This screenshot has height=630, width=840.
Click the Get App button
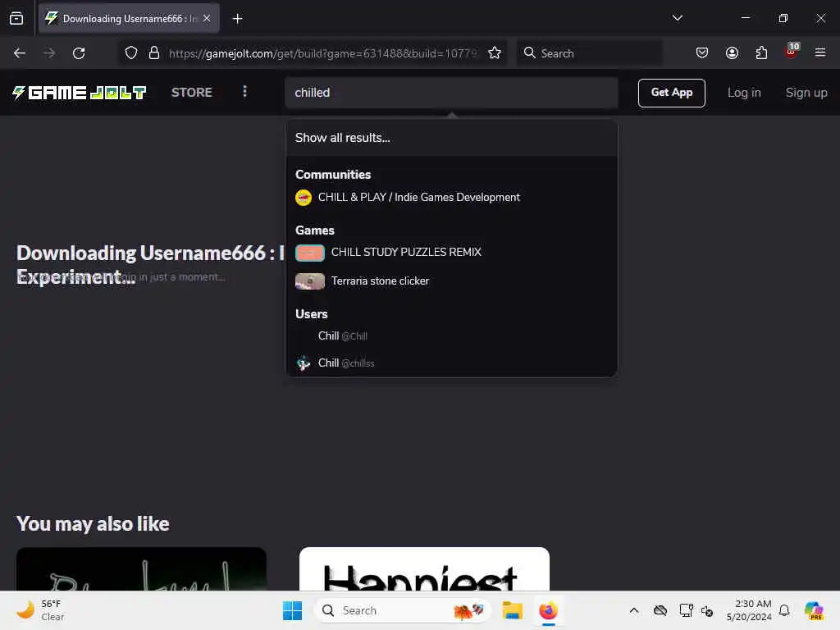(x=671, y=93)
